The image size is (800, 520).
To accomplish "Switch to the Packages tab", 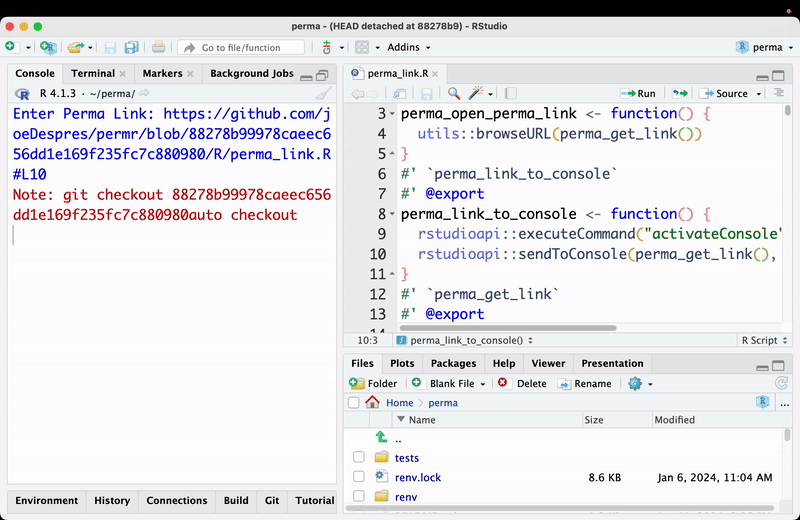I will coord(453,363).
